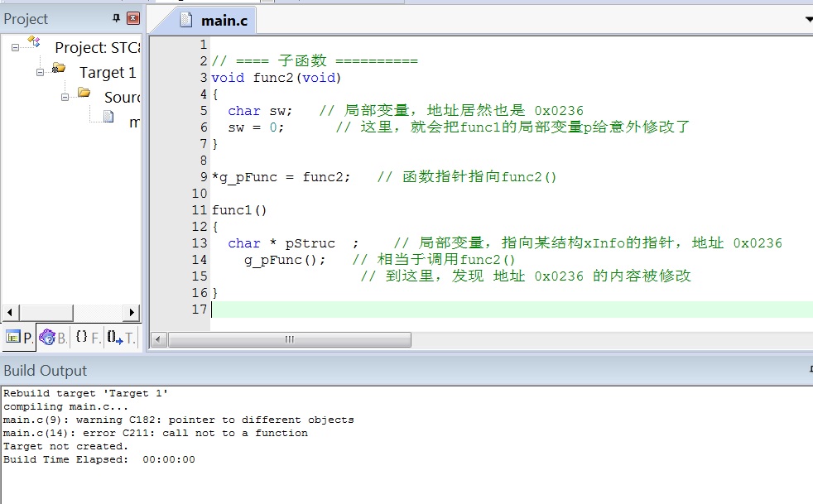This screenshot has width=813, height=504.
Task: Open the Functions tab with braces icon
Action: [x=87, y=337]
